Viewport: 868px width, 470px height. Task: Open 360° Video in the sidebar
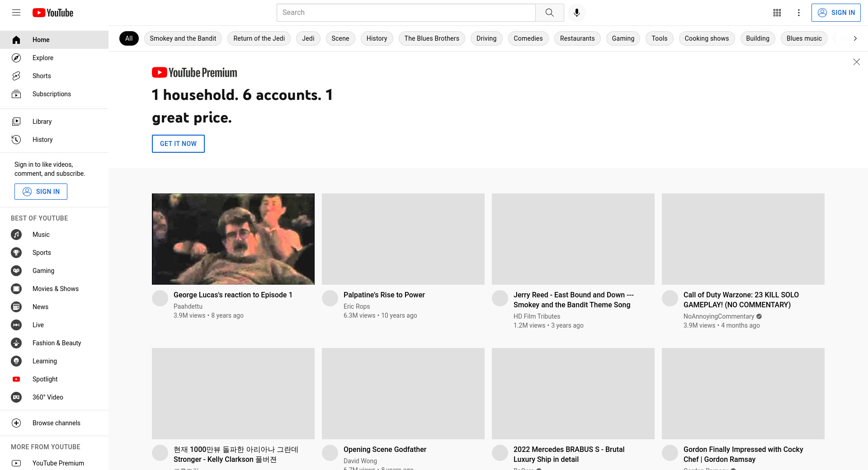[54, 397]
